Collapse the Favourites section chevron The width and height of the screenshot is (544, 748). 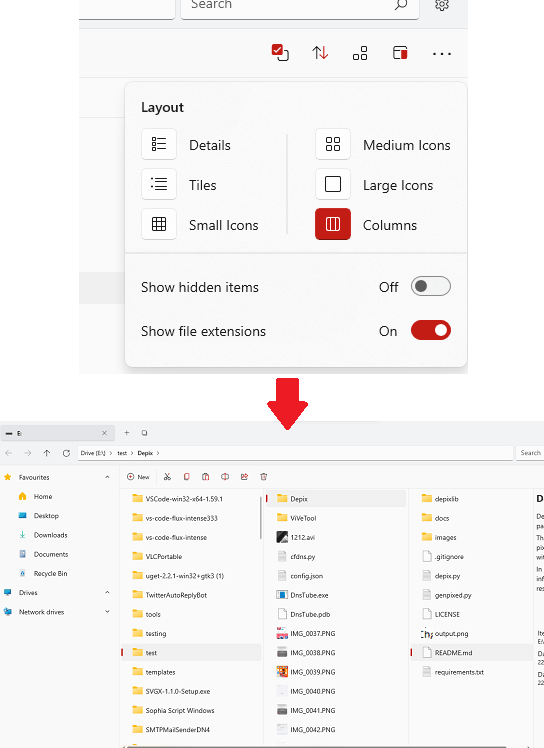[x=107, y=477]
